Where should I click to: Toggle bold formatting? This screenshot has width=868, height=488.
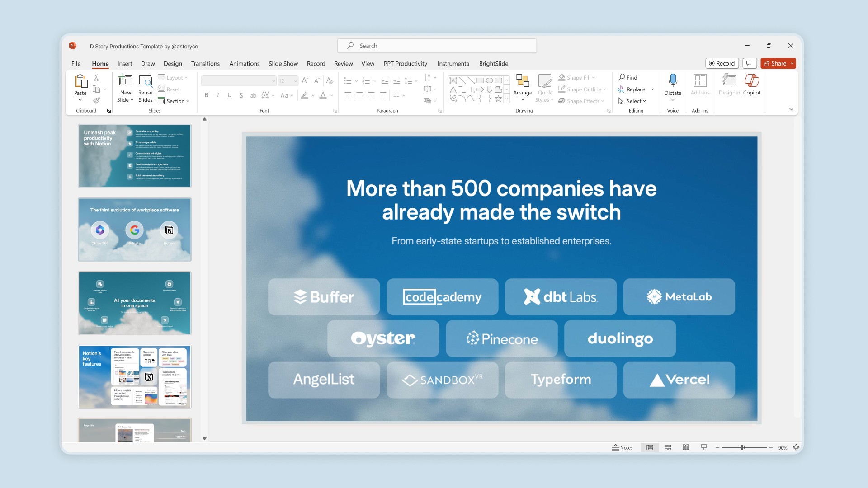pyautogui.click(x=206, y=95)
